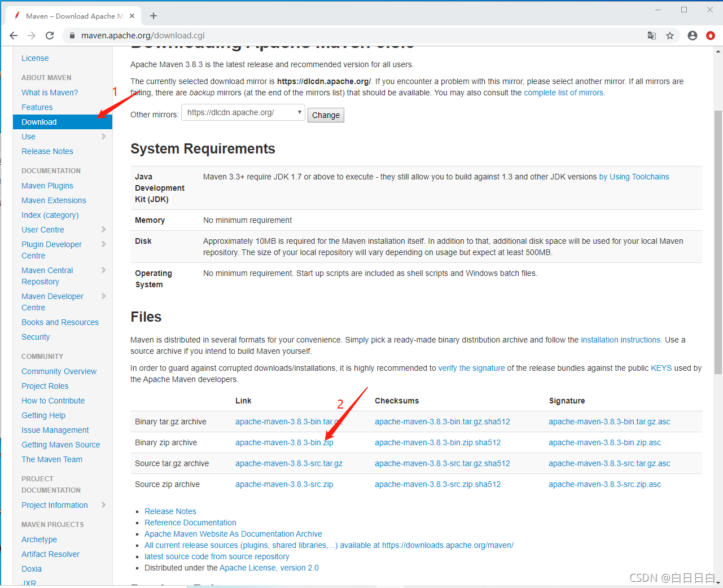Bookmark page with the star icon
Viewport: 723px width, 588px height.
(x=670, y=36)
